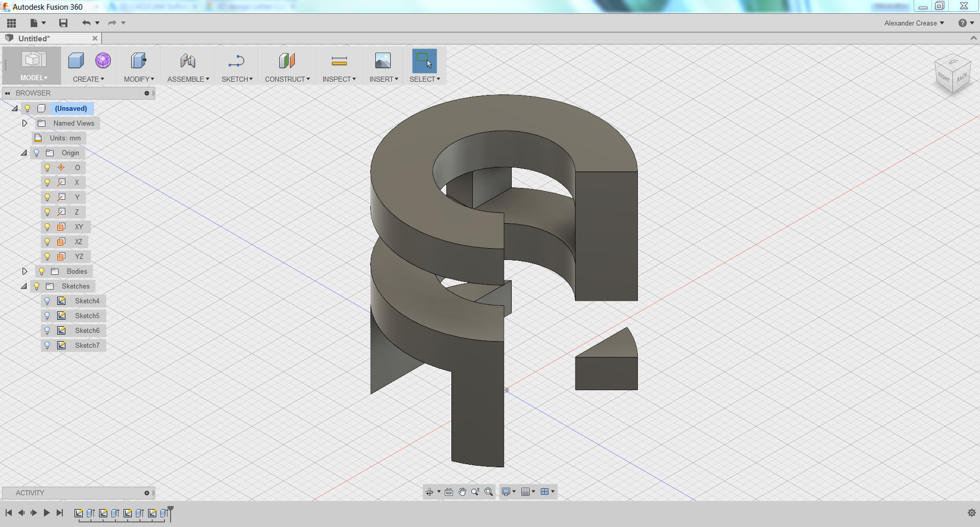980x527 pixels.
Task: Activate the Pan tool in navigation bar
Action: 462,491
